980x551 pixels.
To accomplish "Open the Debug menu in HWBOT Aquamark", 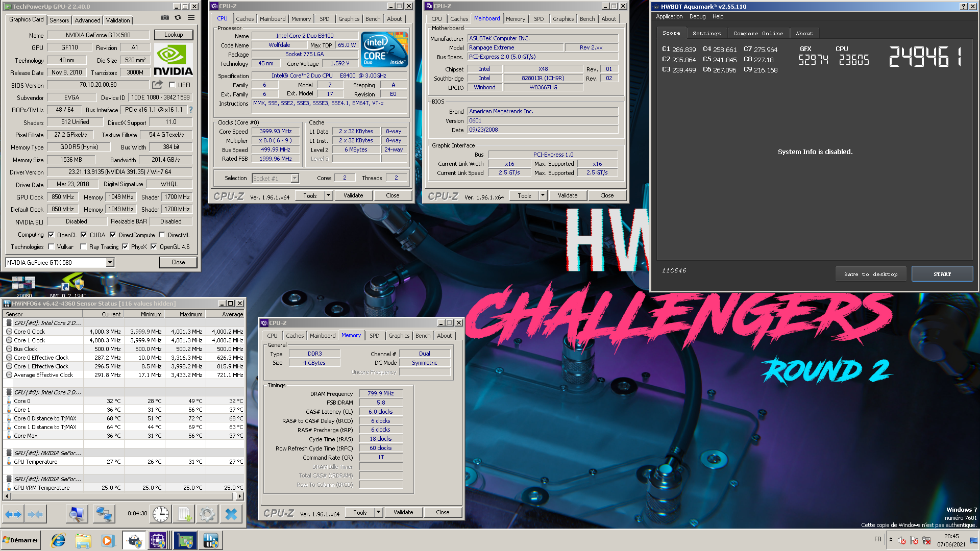I will pyautogui.click(x=697, y=16).
